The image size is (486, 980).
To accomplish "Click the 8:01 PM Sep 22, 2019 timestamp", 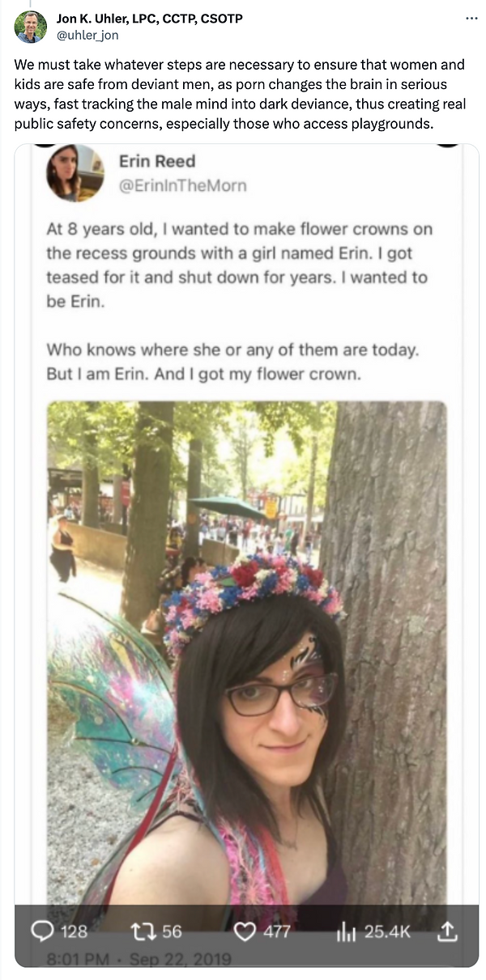I will point(134,960).
